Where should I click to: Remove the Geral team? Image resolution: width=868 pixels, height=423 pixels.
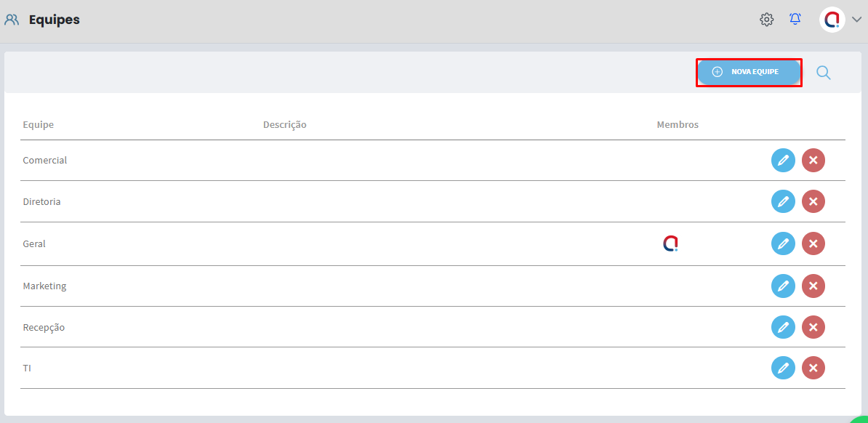813,243
